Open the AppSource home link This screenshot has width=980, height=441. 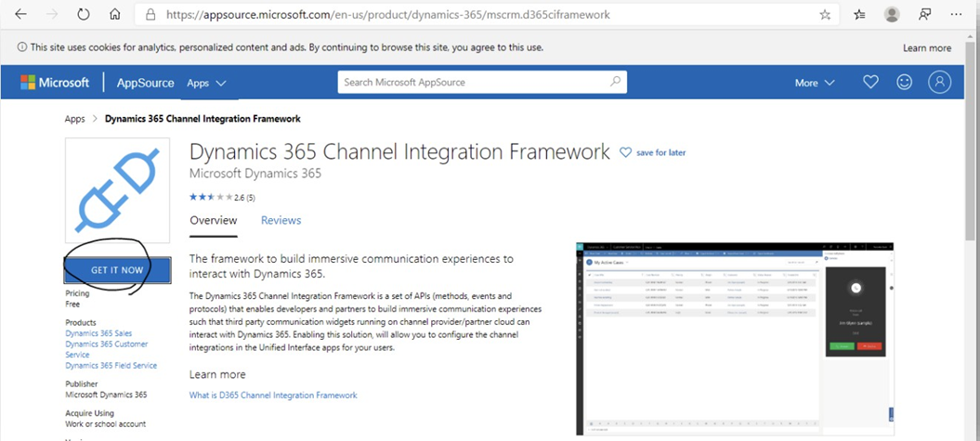coord(146,83)
